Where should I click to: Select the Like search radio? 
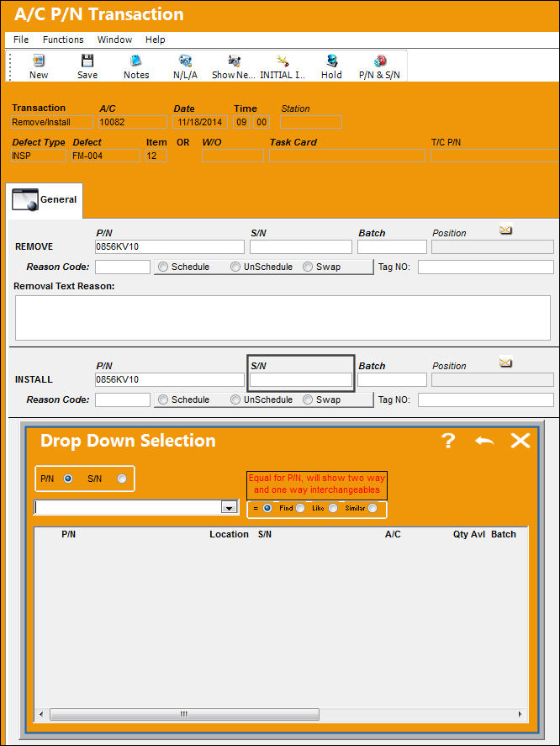tap(333, 508)
